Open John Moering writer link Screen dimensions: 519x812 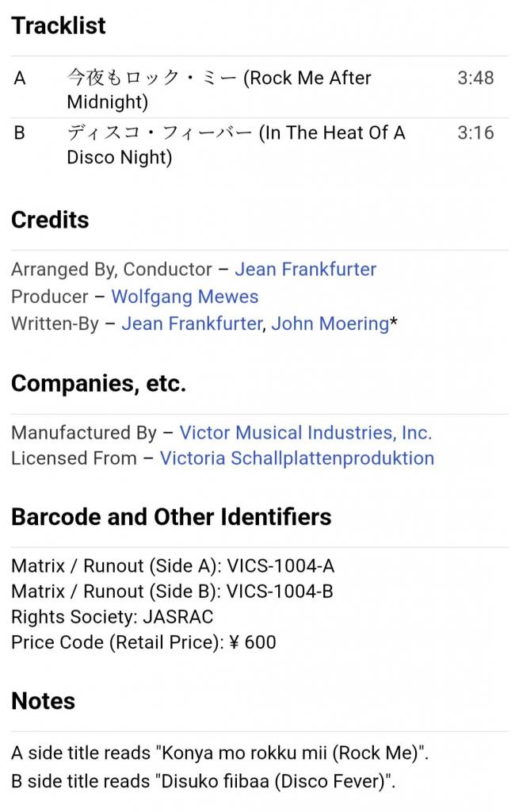coord(330,324)
